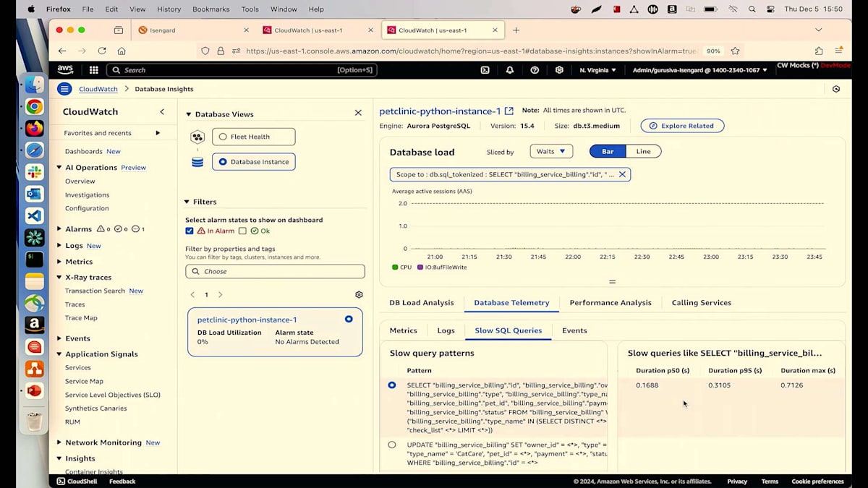Open Visual Studio Code from the Dock

coord(34,215)
